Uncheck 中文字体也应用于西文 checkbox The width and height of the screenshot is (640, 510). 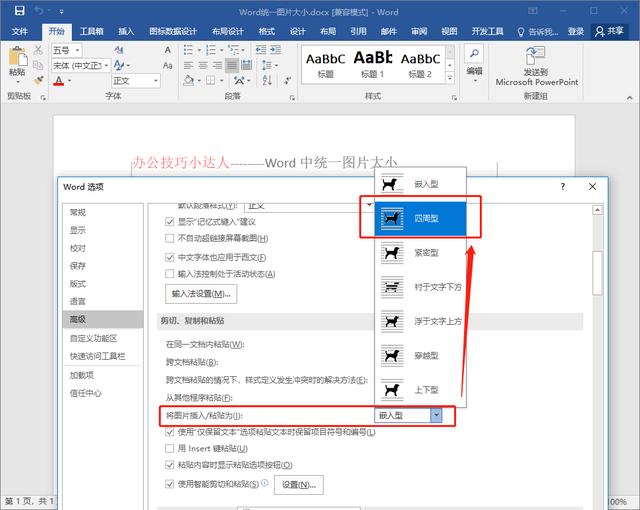169,257
